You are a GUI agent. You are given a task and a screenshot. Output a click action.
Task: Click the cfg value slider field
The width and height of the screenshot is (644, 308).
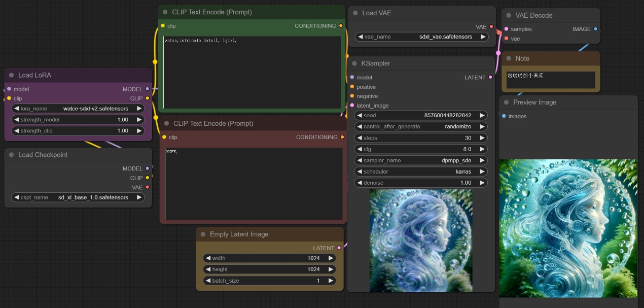click(420, 149)
